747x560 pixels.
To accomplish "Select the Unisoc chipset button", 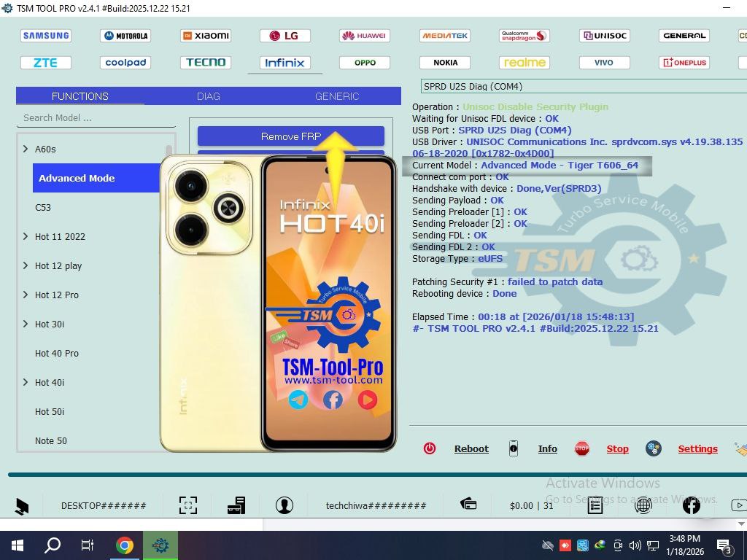I will [x=605, y=36].
